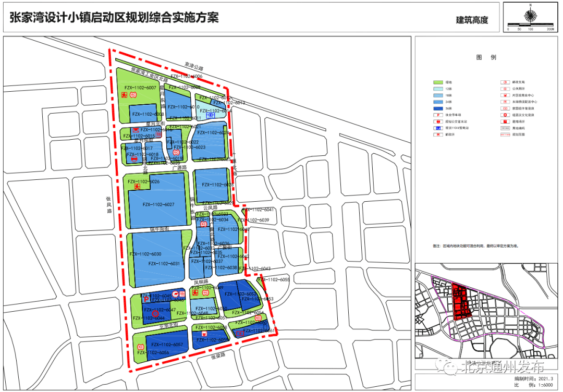563x392 pixels.
Task: Click parcel label FZX-1102-6030
Action: [x=145, y=254]
